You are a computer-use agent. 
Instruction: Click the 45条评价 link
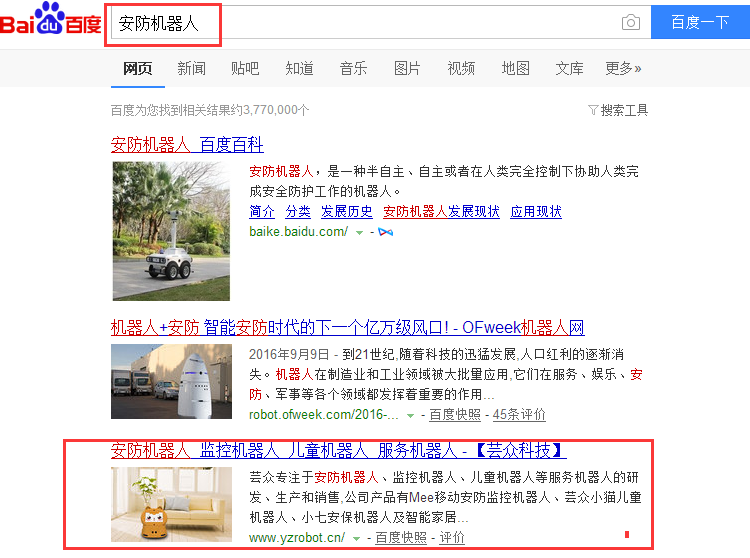tap(519, 415)
